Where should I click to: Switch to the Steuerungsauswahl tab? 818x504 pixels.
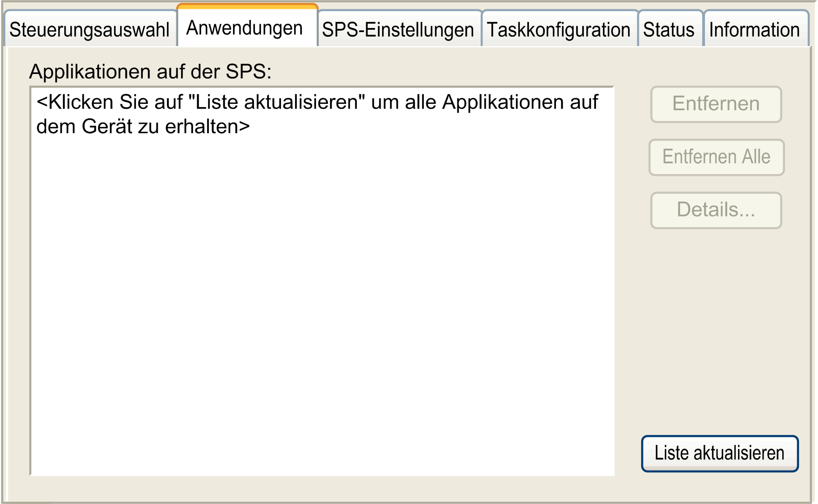pos(89,30)
